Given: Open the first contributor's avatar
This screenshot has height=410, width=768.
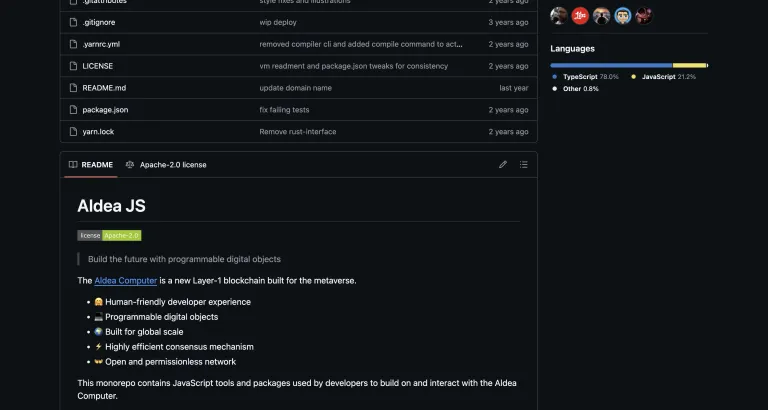Looking at the screenshot, I should (x=559, y=15).
